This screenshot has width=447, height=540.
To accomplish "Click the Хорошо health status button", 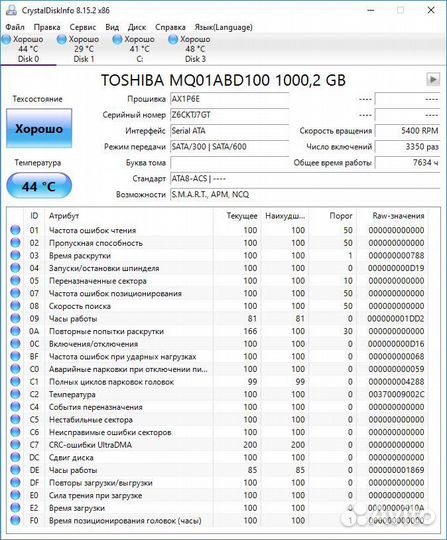I will pyautogui.click(x=39, y=128).
